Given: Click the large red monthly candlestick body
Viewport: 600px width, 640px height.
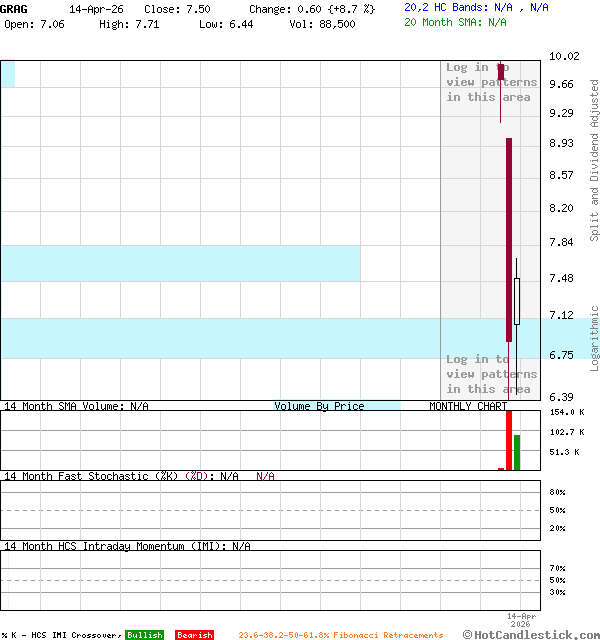Looking at the screenshot, I should [x=509, y=240].
